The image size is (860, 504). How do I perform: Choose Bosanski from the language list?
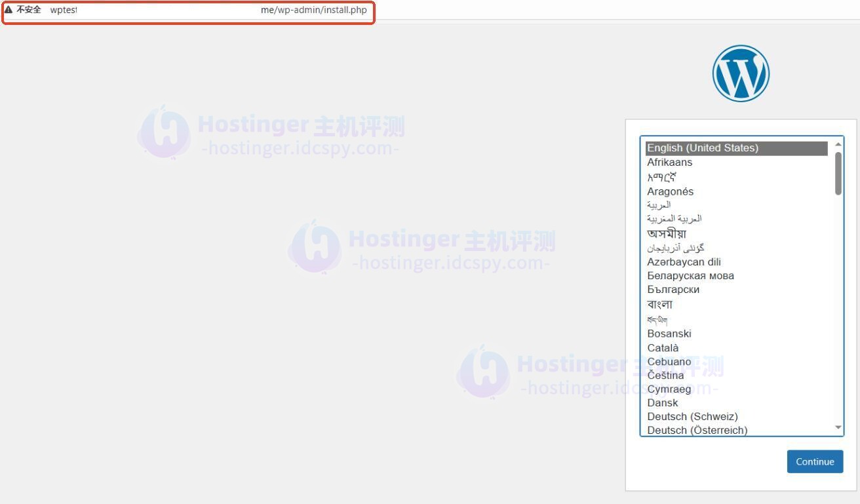[669, 334]
